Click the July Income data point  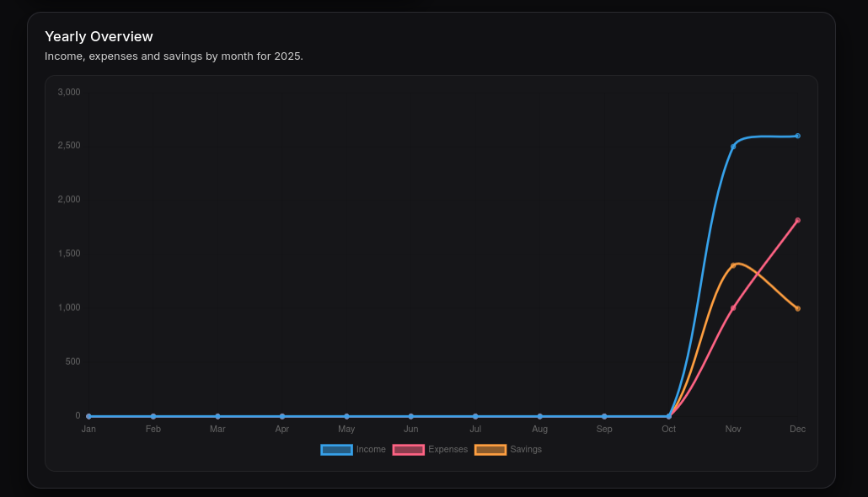point(475,415)
